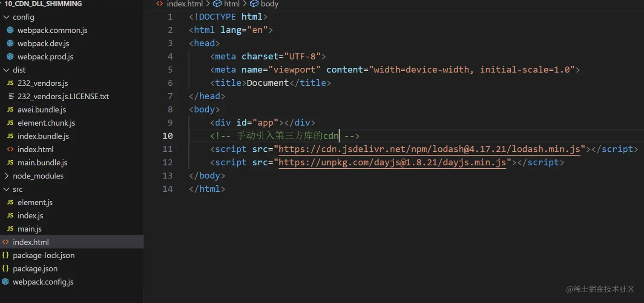The image size is (644, 303).
Task: Open 232_vendors.js.LICENSE.txt file
Action: 63,96
